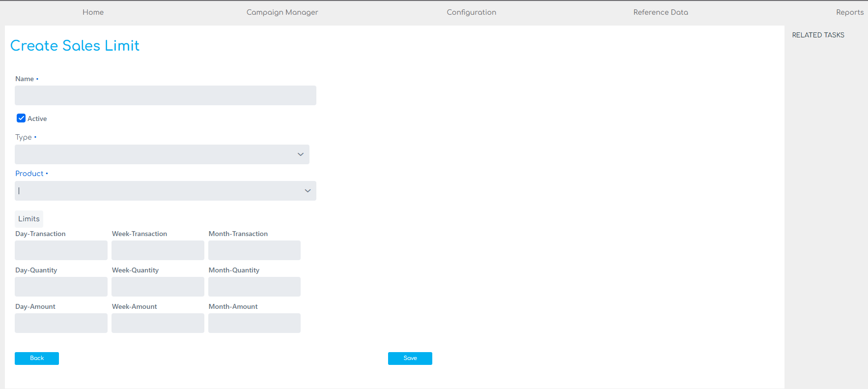This screenshot has height=389, width=868.
Task: Focus the Month-Amount field
Action: [254, 323]
